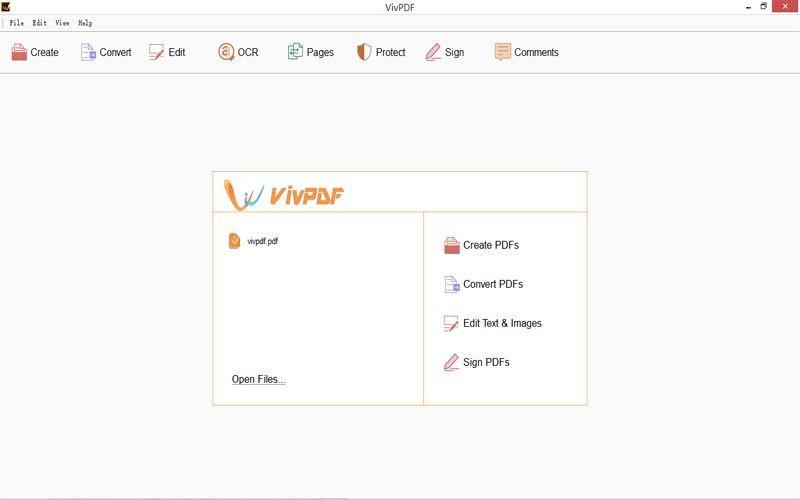Open the View menu
Screen dimensions: 800x500
click(x=62, y=23)
